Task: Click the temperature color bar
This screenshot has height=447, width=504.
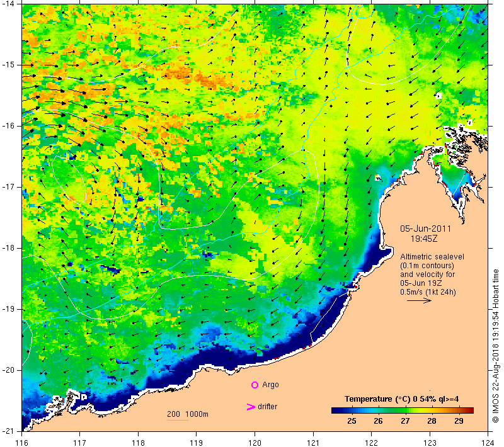Action: click(403, 410)
